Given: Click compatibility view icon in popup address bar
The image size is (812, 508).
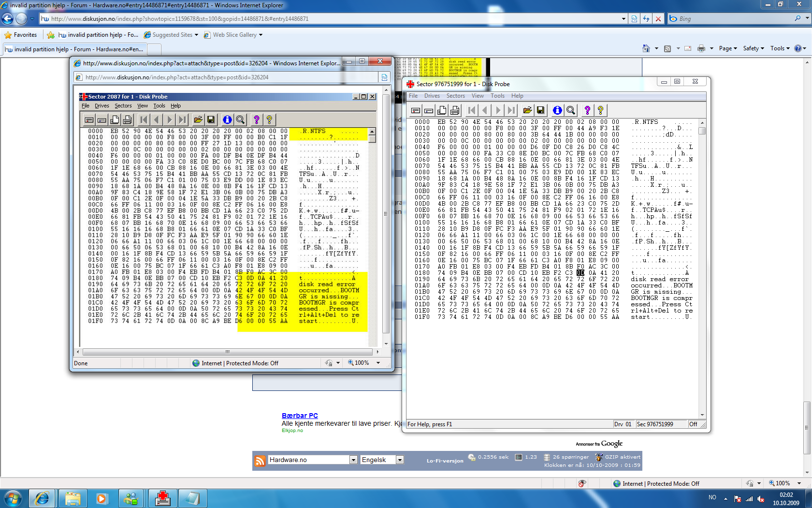Looking at the screenshot, I should (x=384, y=77).
